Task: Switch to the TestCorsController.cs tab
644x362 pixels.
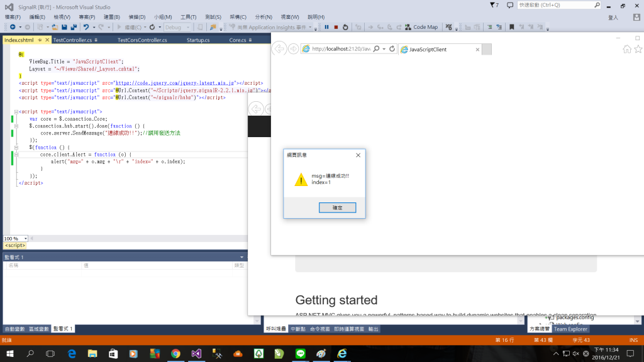Action: click(142, 40)
